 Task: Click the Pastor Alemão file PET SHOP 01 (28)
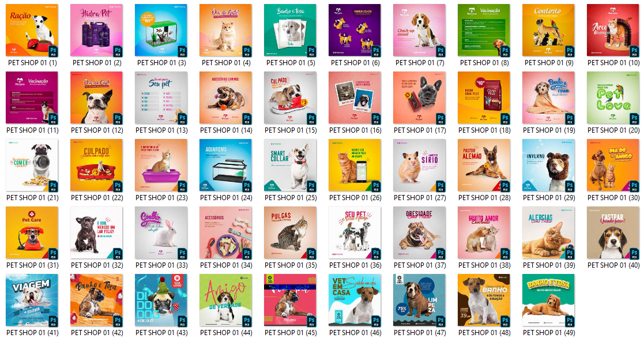click(484, 165)
